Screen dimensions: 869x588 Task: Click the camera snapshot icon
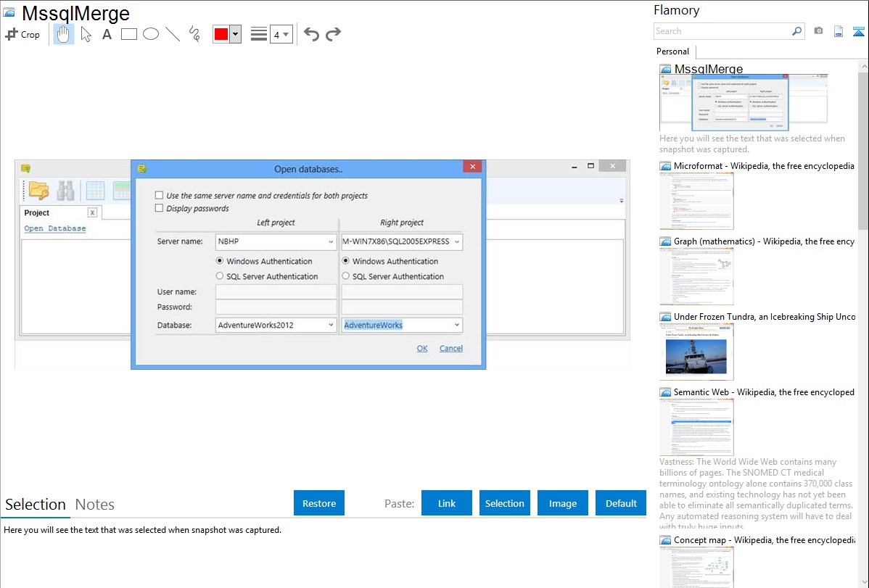(818, 31)
